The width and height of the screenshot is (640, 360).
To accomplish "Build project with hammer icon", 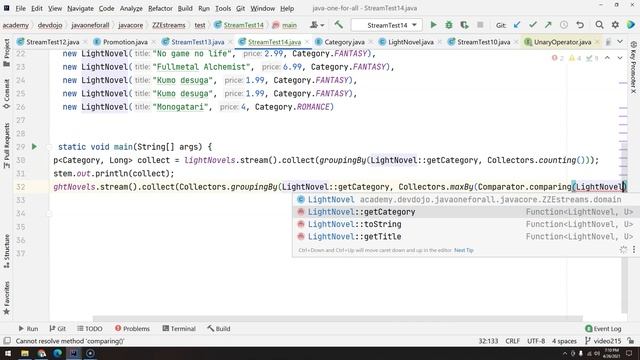I will click(x=338, y=25).
